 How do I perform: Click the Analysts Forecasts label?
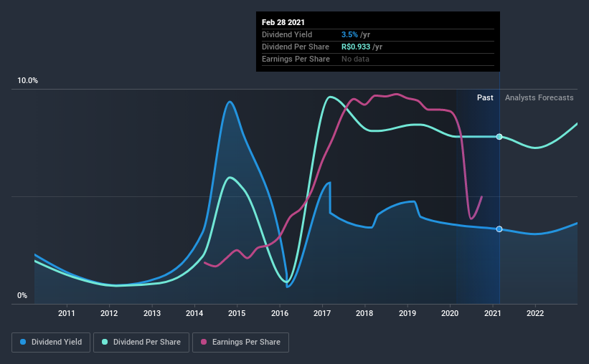[x=539, y=97]
